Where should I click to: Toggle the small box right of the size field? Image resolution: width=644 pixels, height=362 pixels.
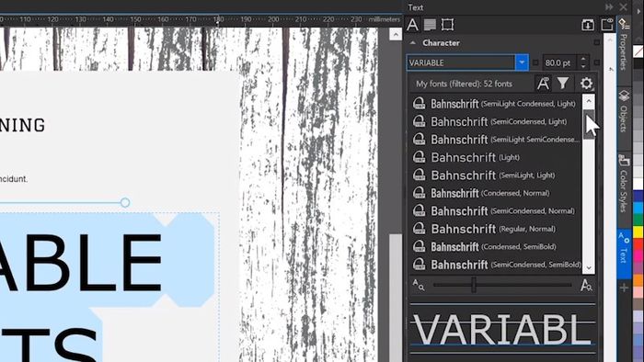coord(597,62)
